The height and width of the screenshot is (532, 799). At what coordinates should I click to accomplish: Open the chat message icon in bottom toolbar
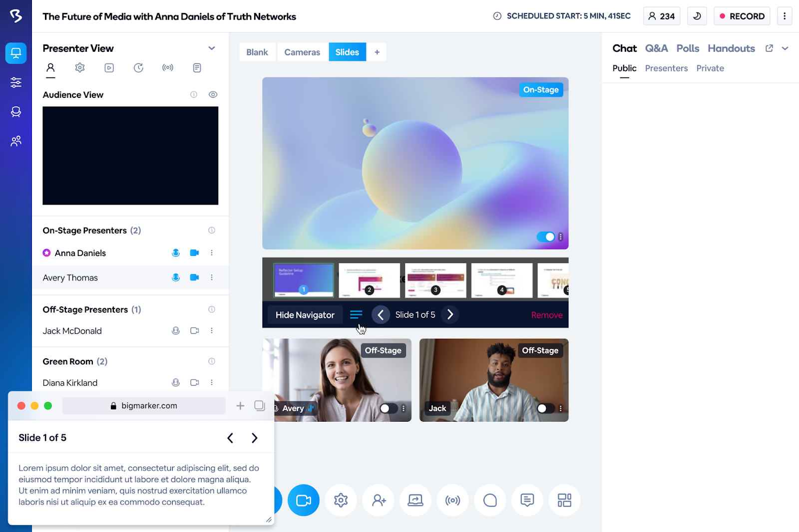coord(527,500)
